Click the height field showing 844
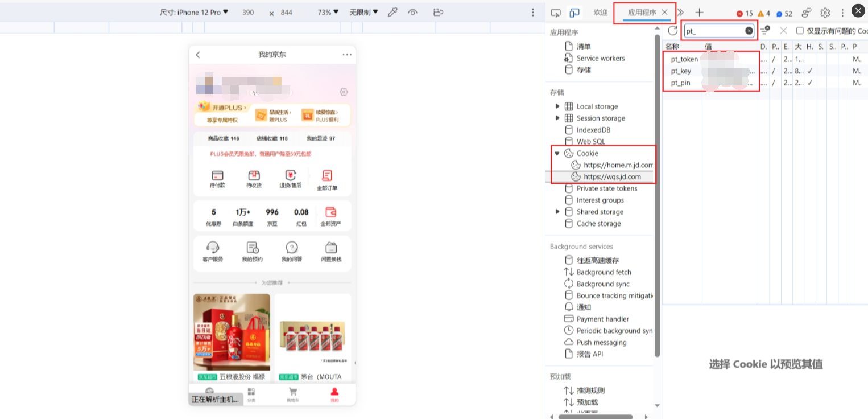This screenshot has width=868, height=419. pyautogui.click(x=287, y=13)
